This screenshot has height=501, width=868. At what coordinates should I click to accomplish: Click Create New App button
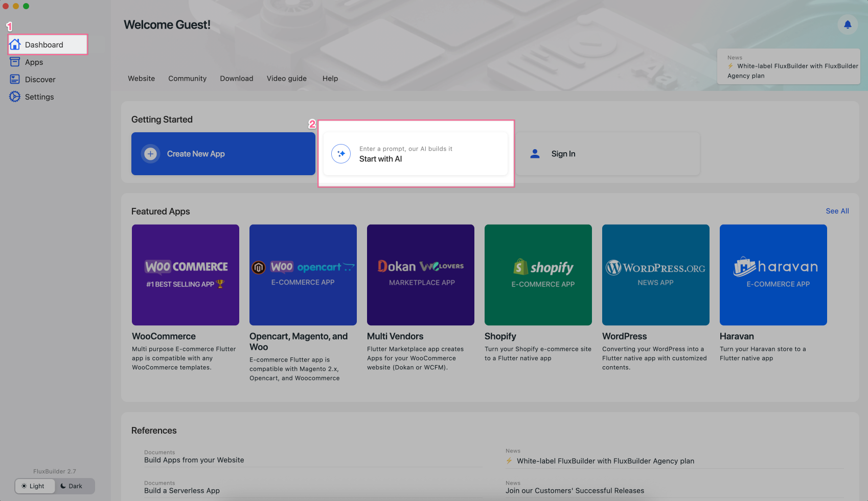(223, 154)
